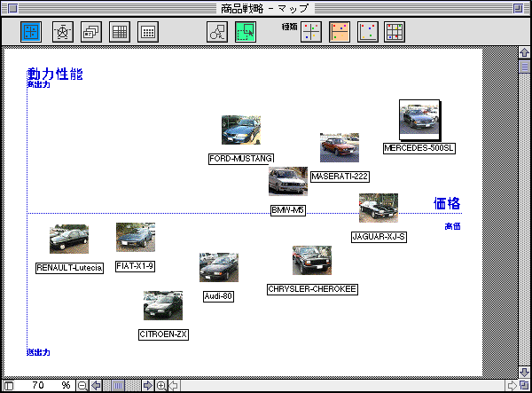
Task: Select the FORD-MUSTANG label
Action: [241, 159]
